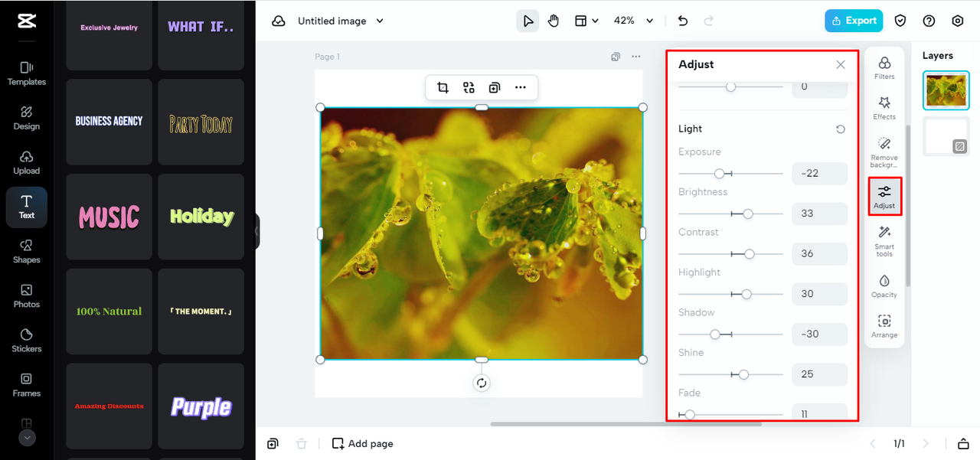Expand more sidebar options chevron

click(x=27, y=438)
